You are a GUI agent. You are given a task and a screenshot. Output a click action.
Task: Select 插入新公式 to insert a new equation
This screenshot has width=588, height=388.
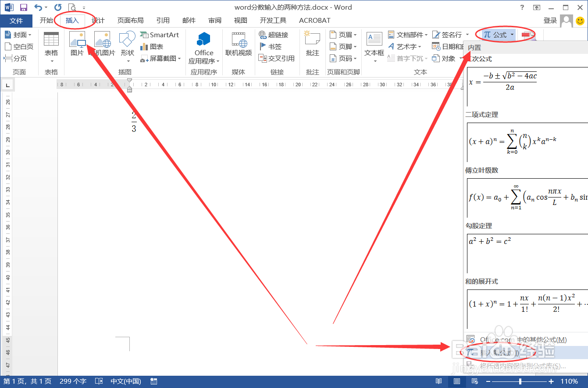pos(500,352)
